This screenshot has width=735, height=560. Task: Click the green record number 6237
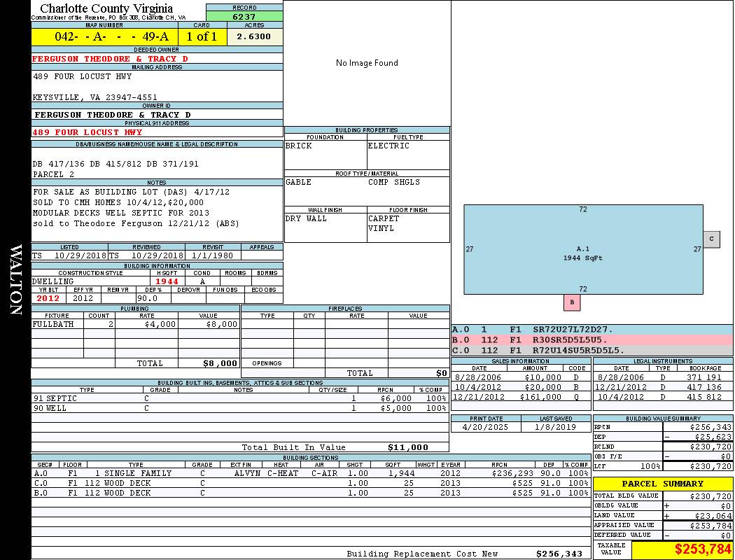coord(244,16)
